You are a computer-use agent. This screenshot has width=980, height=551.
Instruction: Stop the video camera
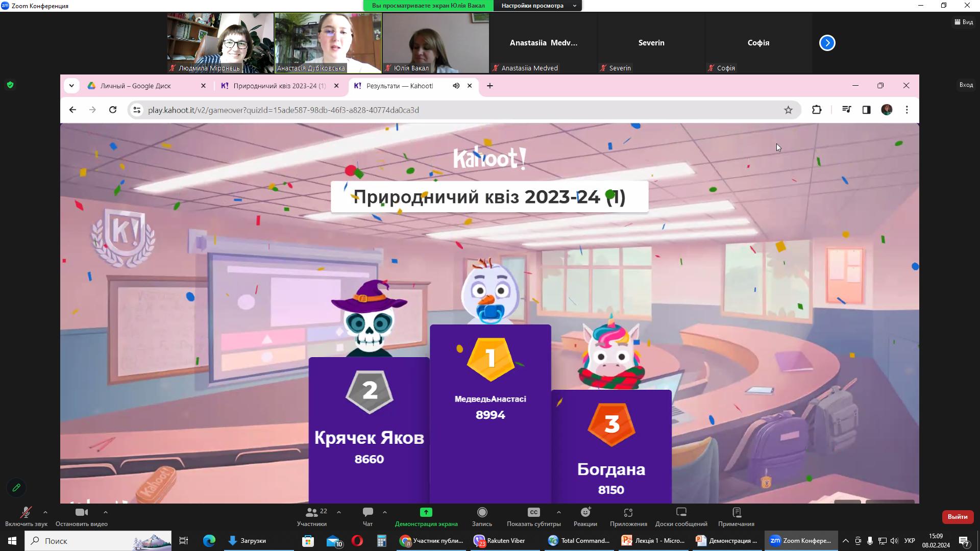pos(81,516)
